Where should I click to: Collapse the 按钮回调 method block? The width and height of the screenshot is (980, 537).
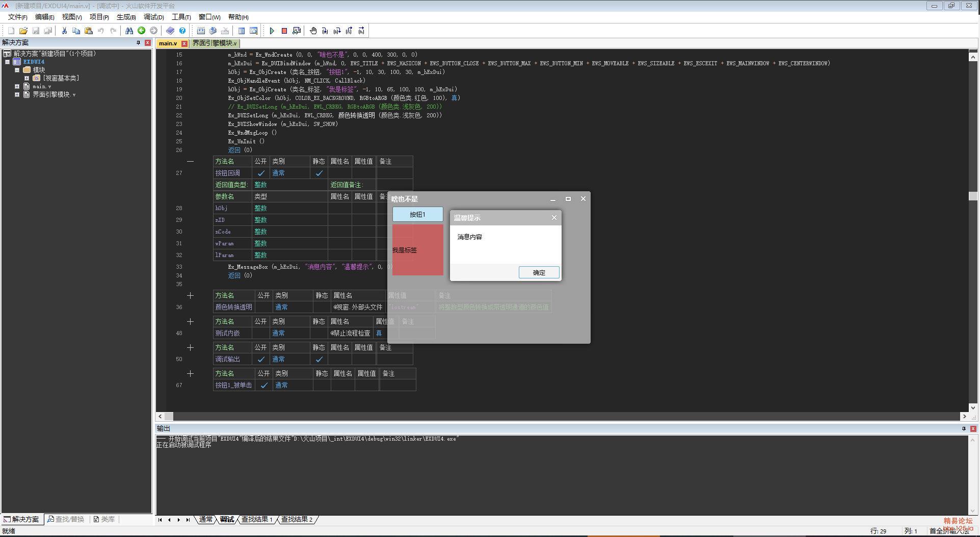pos(190,162)
